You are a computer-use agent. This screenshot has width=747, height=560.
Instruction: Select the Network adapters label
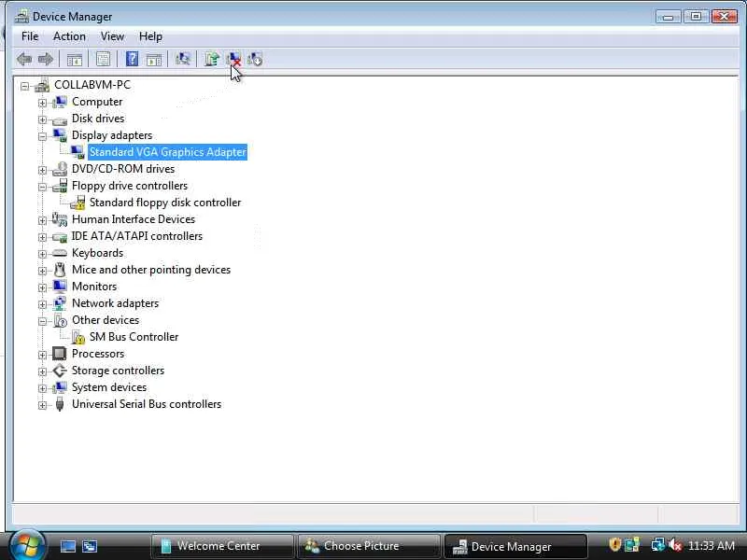coord(115,302)
